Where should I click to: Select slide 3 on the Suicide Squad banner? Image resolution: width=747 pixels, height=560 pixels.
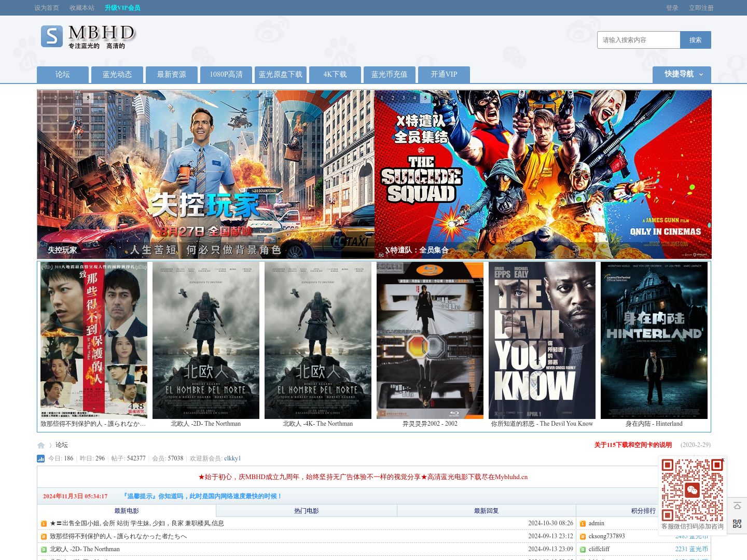pos(404,98)
